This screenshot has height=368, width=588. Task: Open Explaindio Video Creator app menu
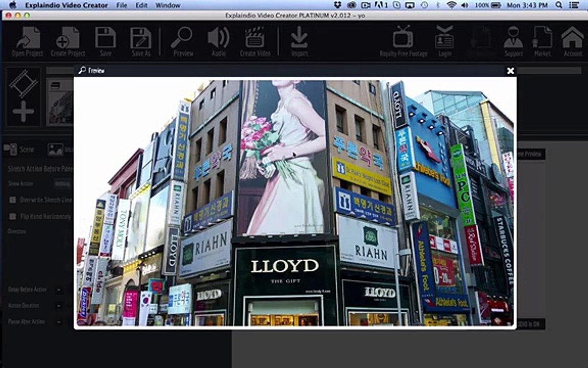point(66,5)
